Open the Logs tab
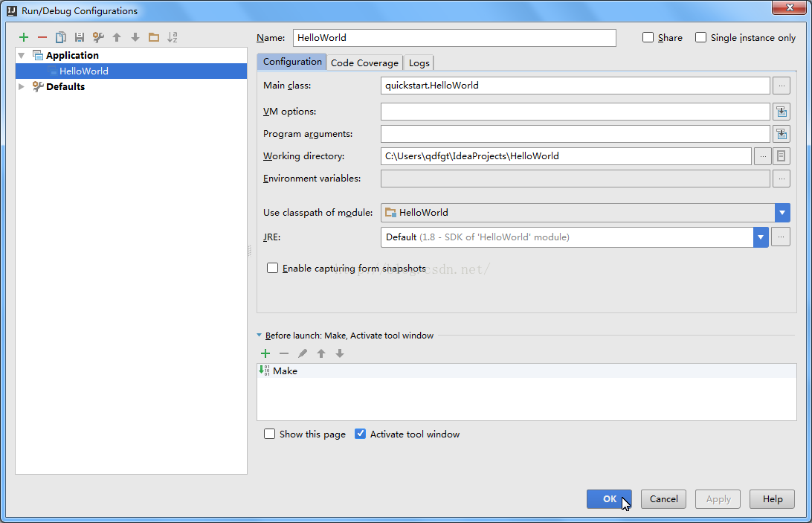 pyautogui.click(x=419, y=63)
